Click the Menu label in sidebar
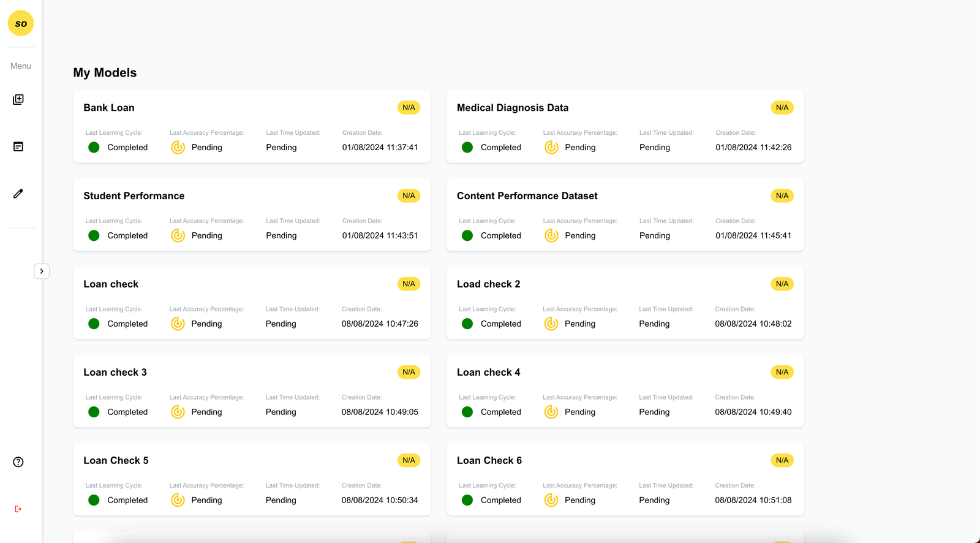The width and height of the screenshot is (980, 543). 21,66
